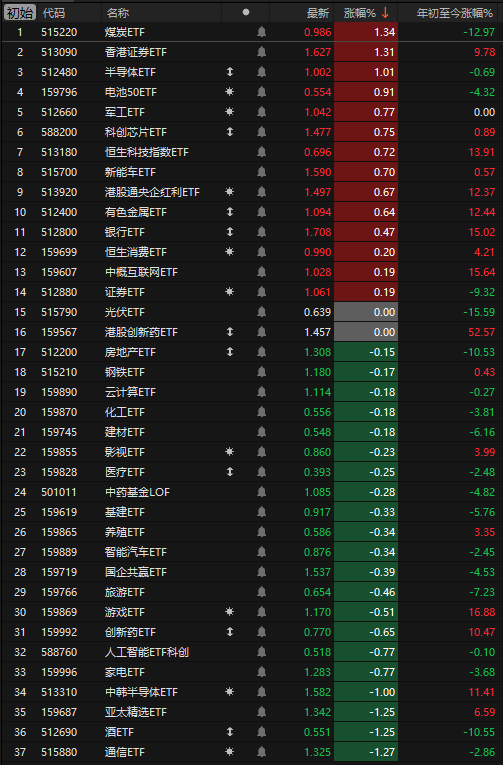This screenshot has width=503, height=765.
Task: Click the 0.770 price of 创新药ETF
Action: click(x=318, y=632)
